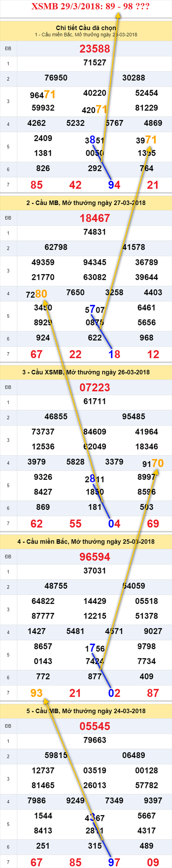Click the blue number 97
Viewport: 172px width, 868px height.
114,862
